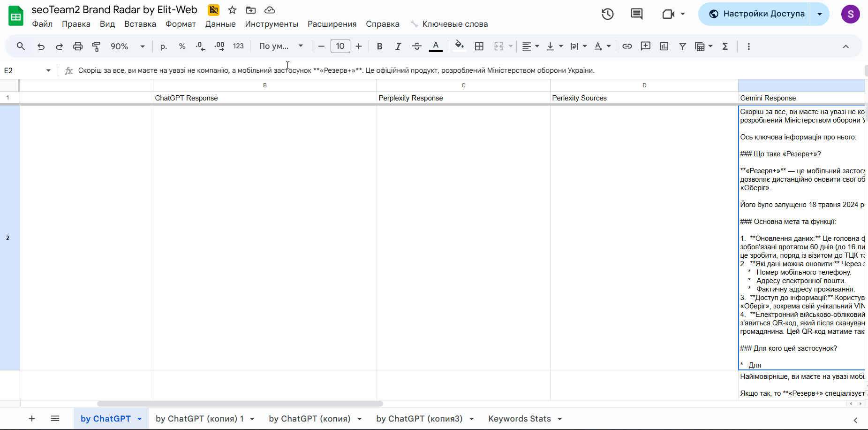Open the Формат menu
Image resolution: width=868 pixels, height=430 pixels.
coord(181,24)
